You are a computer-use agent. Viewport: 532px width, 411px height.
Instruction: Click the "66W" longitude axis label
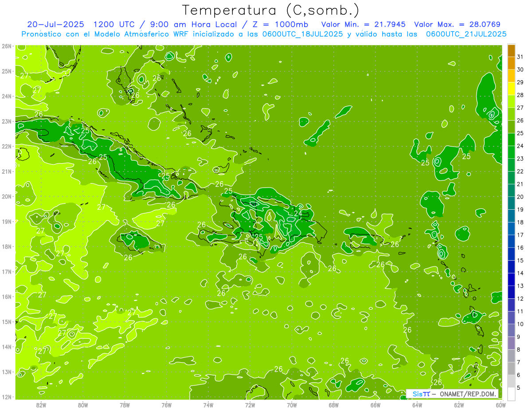[376, 405]
